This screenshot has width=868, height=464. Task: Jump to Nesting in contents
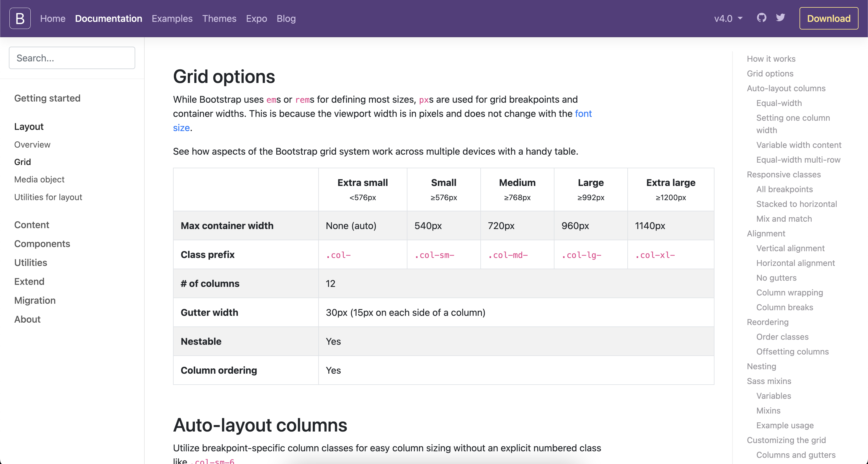pos(761,367)
